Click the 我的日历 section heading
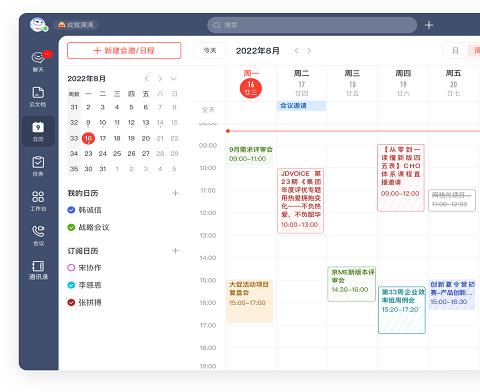The width and height of the screenshot is (480, 392). pyautogui.click(x=83, y=193)
